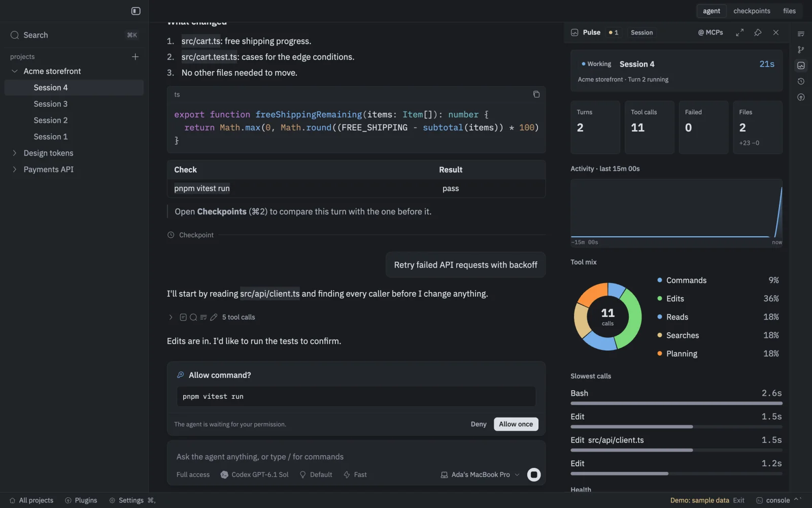Open the @ MCPs menu
Screen dimensions: 812x508
[710, 33]
